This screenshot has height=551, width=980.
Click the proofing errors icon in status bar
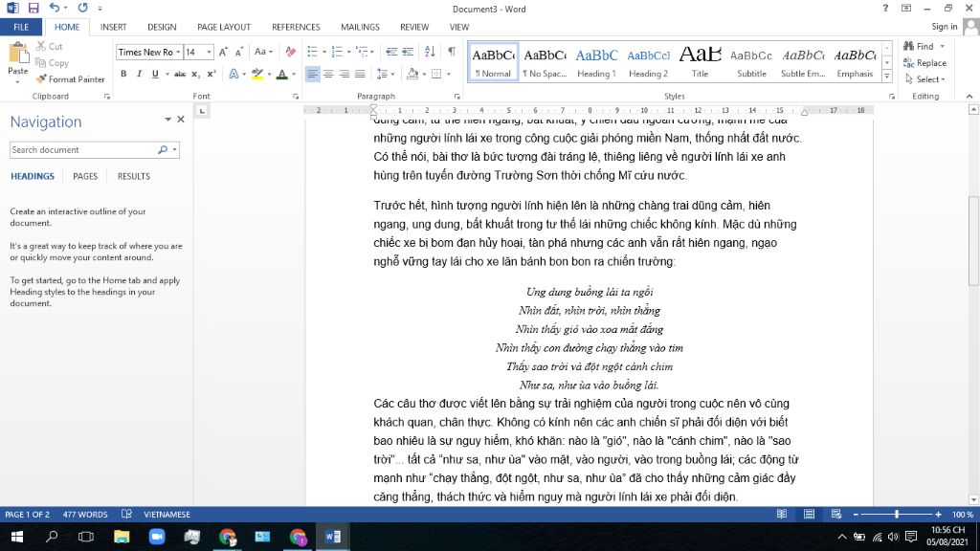pos(126,514)
